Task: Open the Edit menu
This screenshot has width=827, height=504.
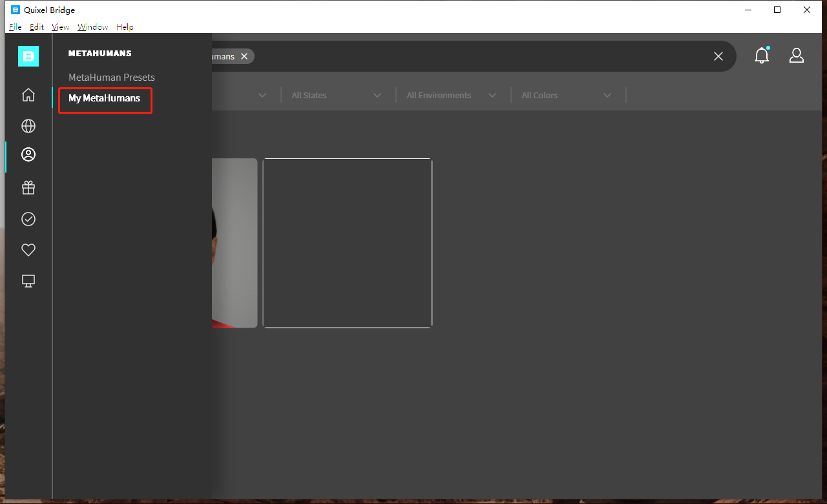Action: point(37,27)
